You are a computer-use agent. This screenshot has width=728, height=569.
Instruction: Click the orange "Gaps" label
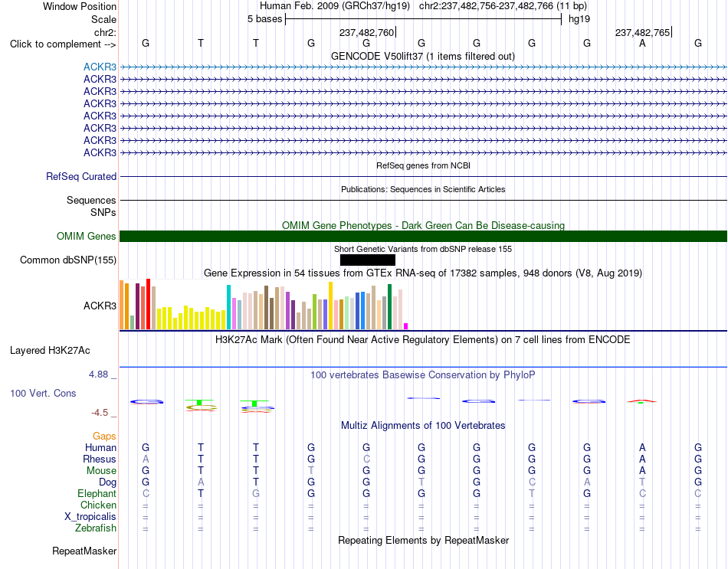click(104, 436)
